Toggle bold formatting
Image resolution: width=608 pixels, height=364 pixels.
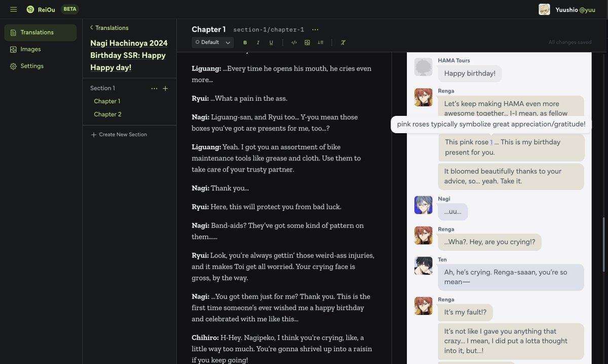245,43
